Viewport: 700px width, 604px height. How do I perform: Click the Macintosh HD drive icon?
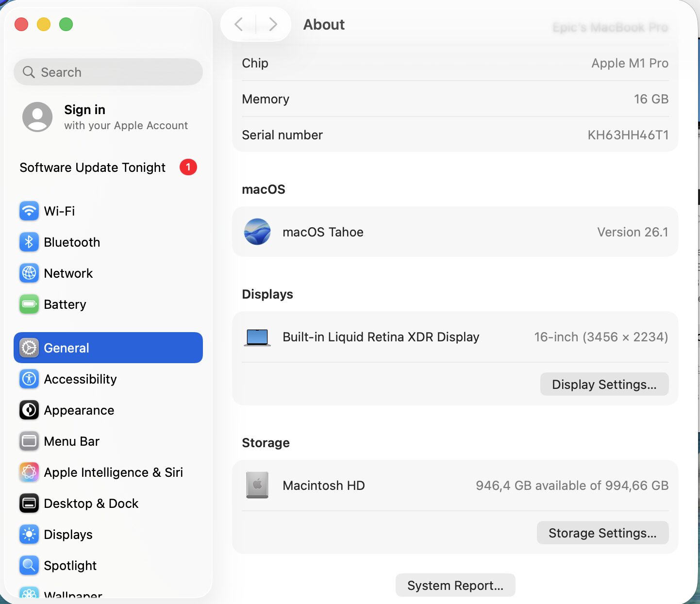(x=257, y=486)
